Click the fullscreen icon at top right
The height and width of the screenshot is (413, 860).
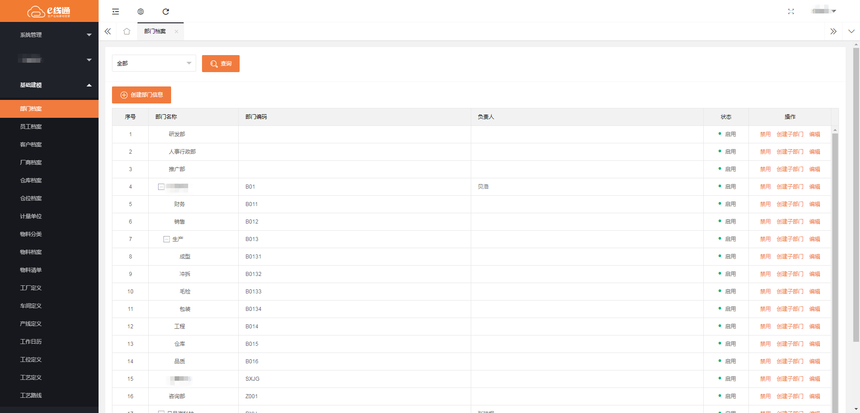(791, 11)
